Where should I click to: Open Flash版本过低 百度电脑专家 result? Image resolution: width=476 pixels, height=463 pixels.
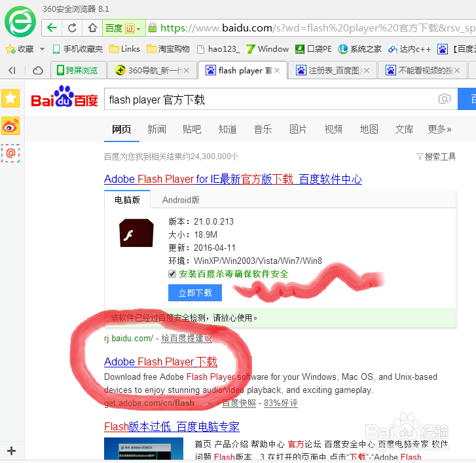(172, 426)
